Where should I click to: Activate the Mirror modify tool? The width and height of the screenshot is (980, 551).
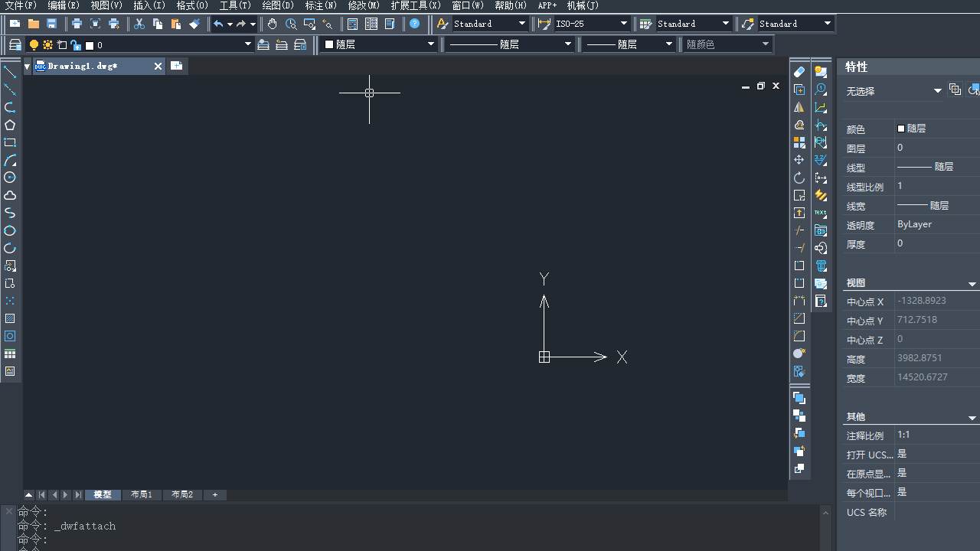click(x=799, y=107)
